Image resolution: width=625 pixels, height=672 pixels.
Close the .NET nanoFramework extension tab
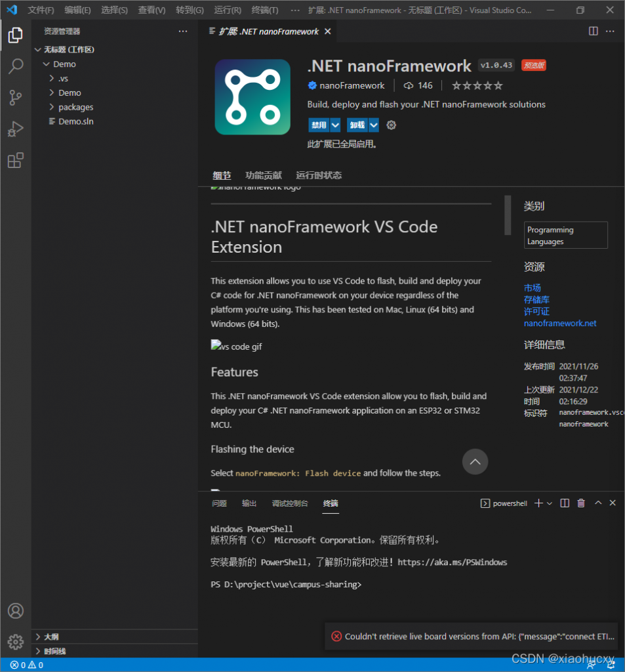point(328,31)
